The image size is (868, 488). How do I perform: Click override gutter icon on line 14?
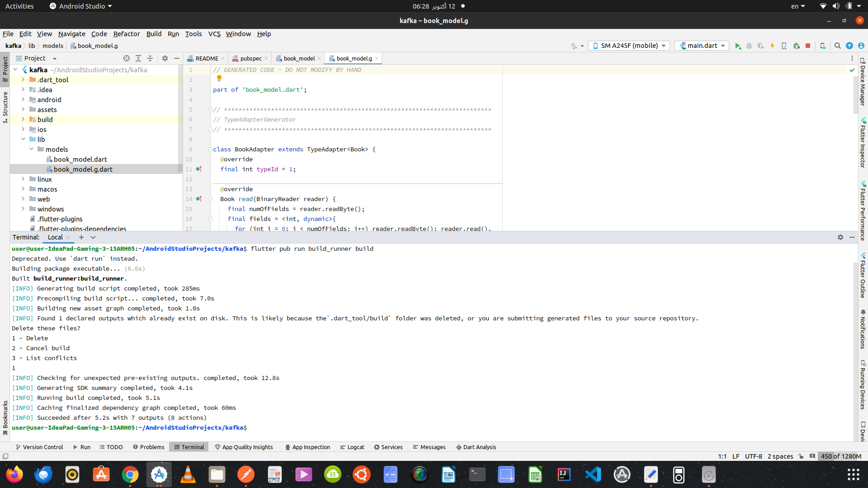click(x=199, y=199)
